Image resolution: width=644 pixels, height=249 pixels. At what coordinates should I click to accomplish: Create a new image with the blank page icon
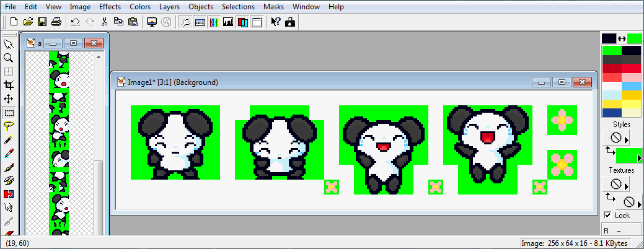coord(14,22)
